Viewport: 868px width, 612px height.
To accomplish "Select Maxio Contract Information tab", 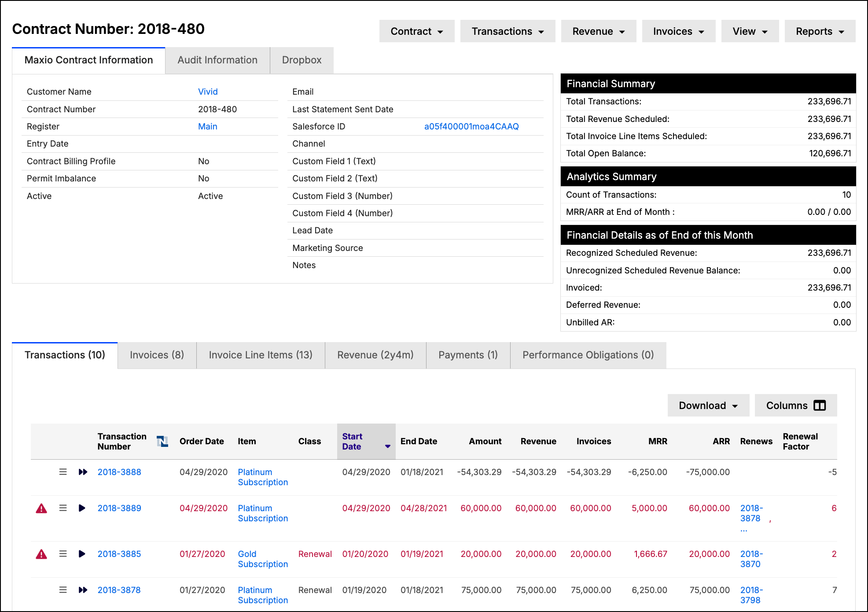I will (x=88, y=60).
